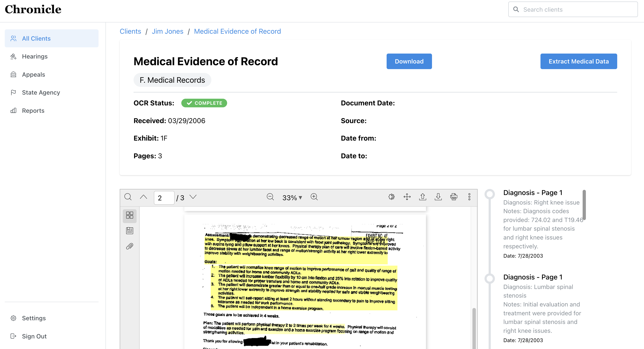
Task: Open the document outline panel
Action: tap(129, 230)
